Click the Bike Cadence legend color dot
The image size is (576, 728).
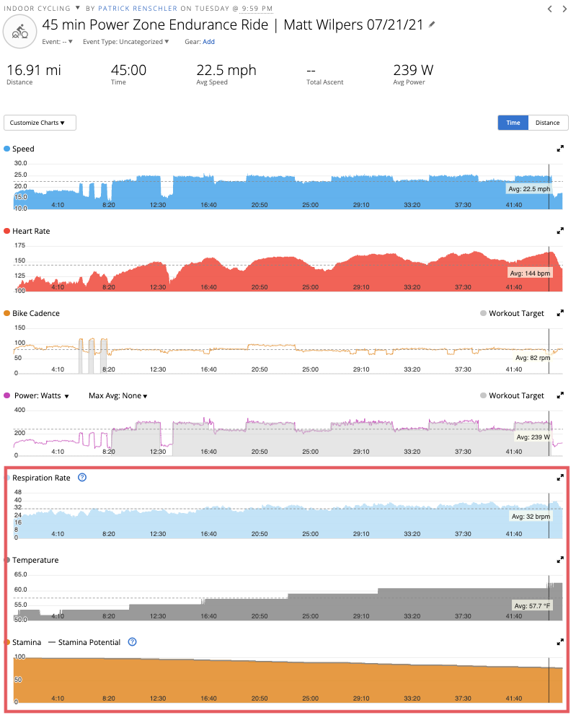tap(7, 313)
